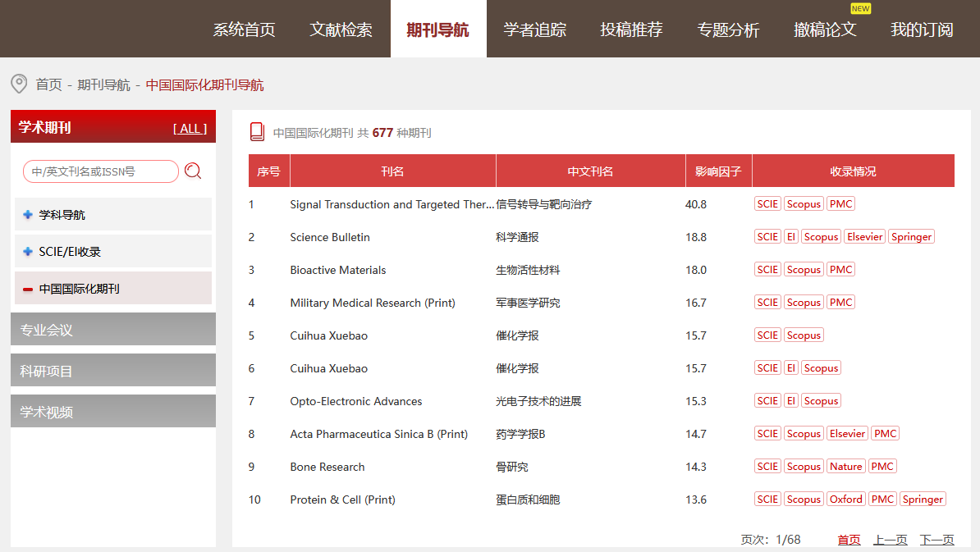Open journal Bioactive Materials

coord(338,270)
